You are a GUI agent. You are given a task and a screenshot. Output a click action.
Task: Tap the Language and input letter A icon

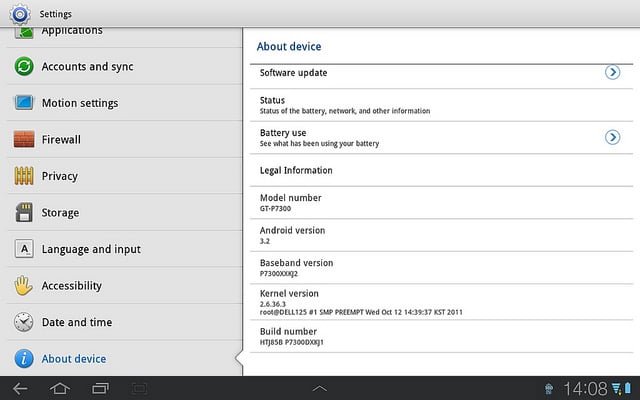click(24, 249)
